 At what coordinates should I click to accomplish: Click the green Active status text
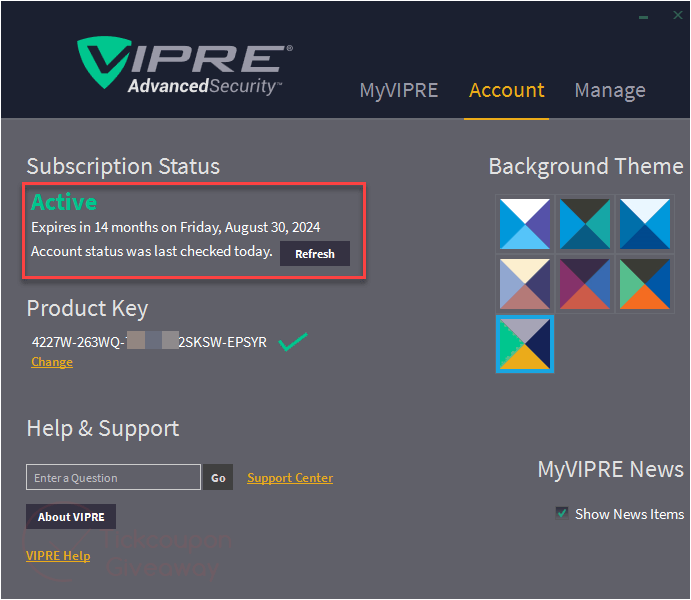(x=64, y=202)
